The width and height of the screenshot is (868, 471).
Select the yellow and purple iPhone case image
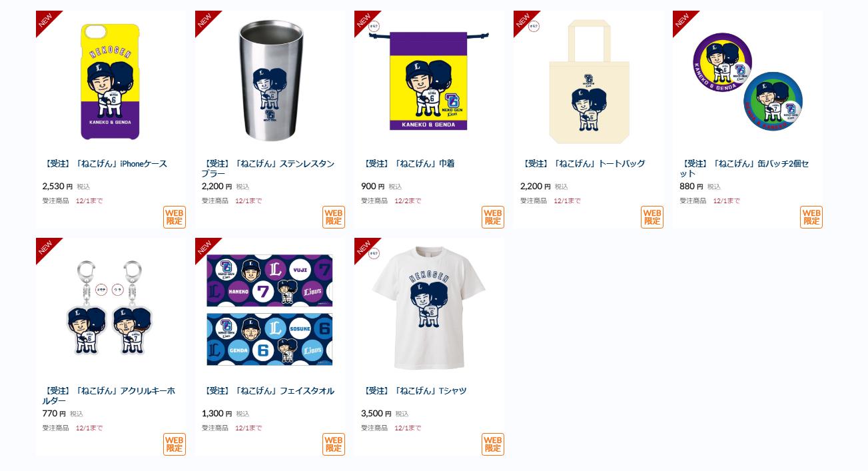111,82
